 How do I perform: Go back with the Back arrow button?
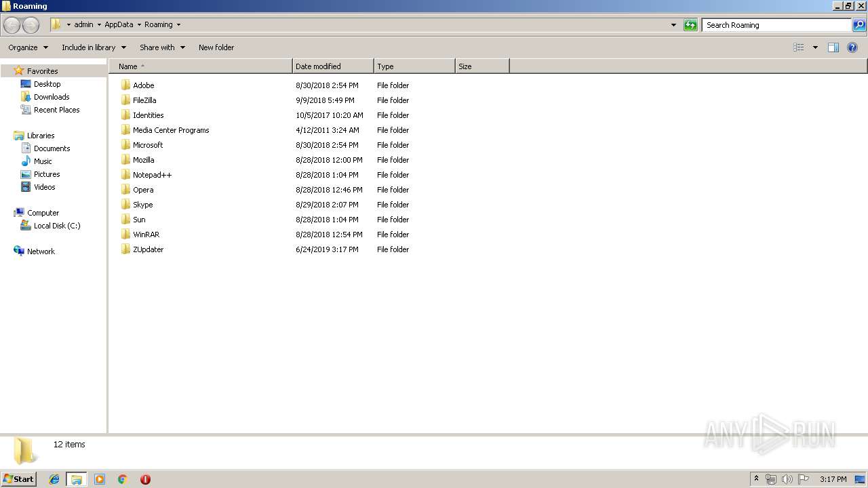[x=12, y=25]
